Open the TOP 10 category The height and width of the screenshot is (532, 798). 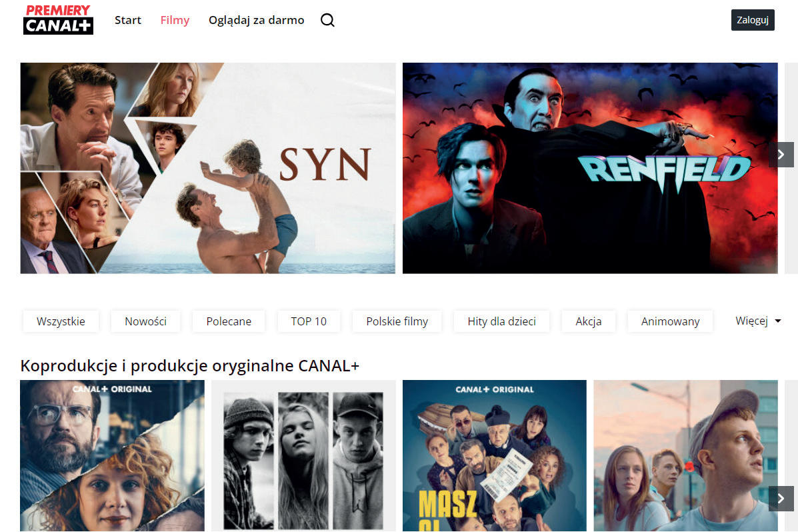(x=309, y=321)
